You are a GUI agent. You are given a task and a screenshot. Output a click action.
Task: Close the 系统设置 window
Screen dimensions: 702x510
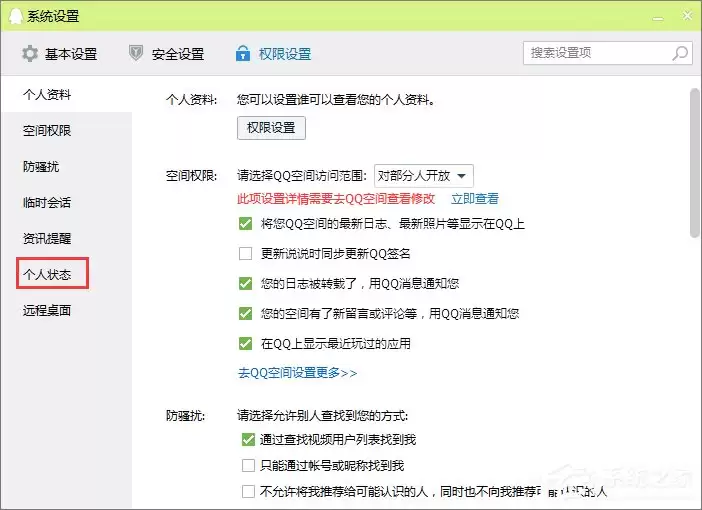point(687,16)
